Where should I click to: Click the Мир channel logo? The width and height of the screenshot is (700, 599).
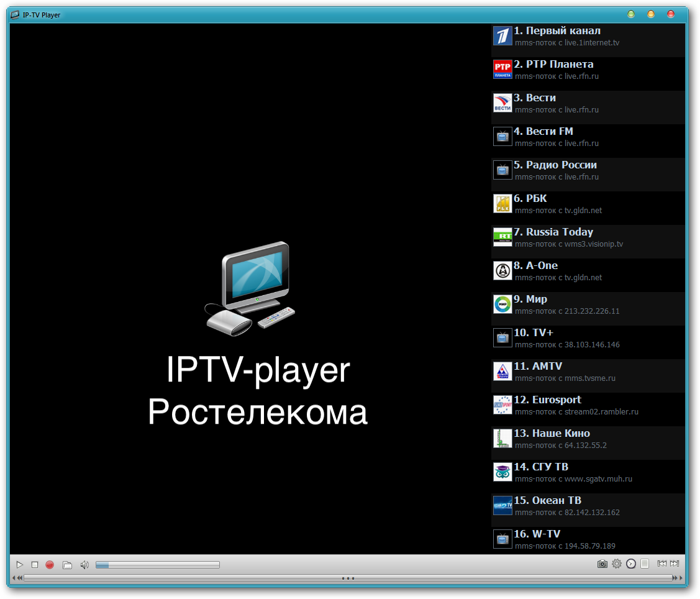click(502, 304)
